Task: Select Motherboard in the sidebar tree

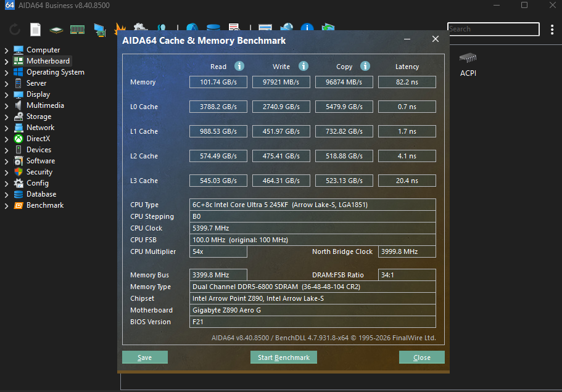Action: pos(48,61)
